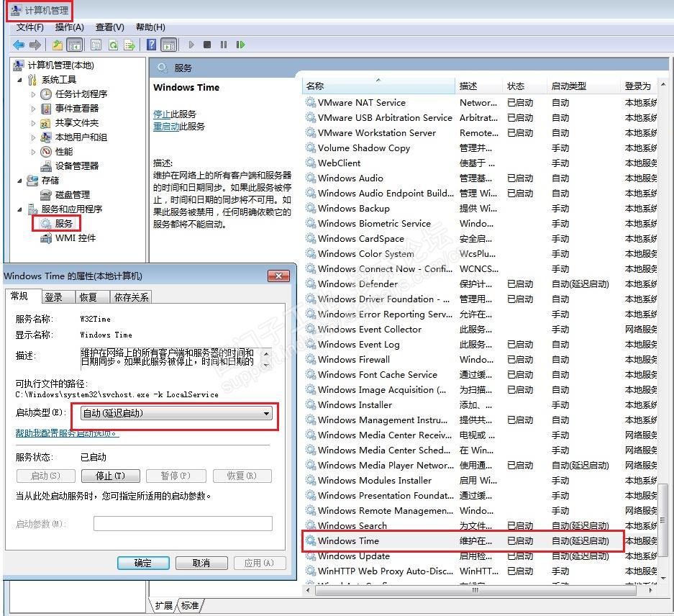This screenshot has height=616, width=674.
Task: Click the 停止 link for this service
Action: tap(162, 114)
